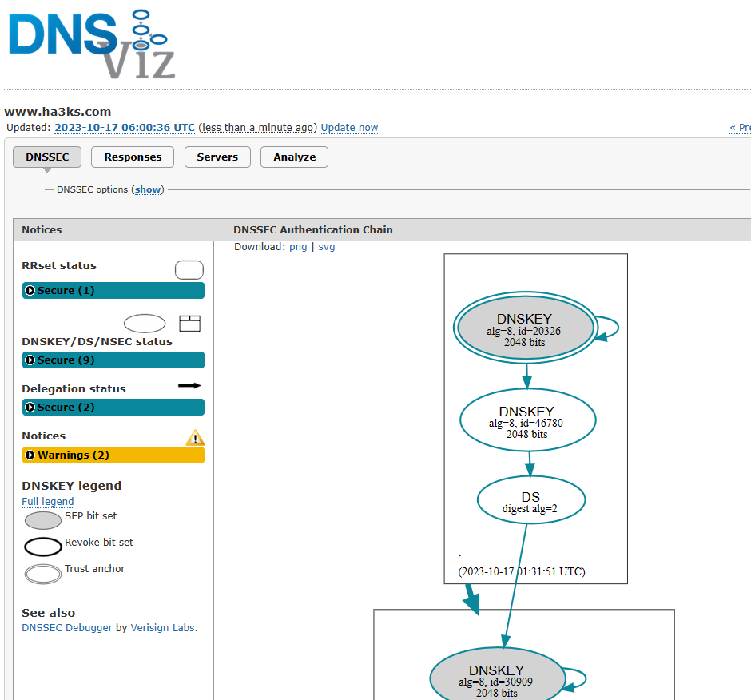Click the Update now link

[x=349, y=127]
